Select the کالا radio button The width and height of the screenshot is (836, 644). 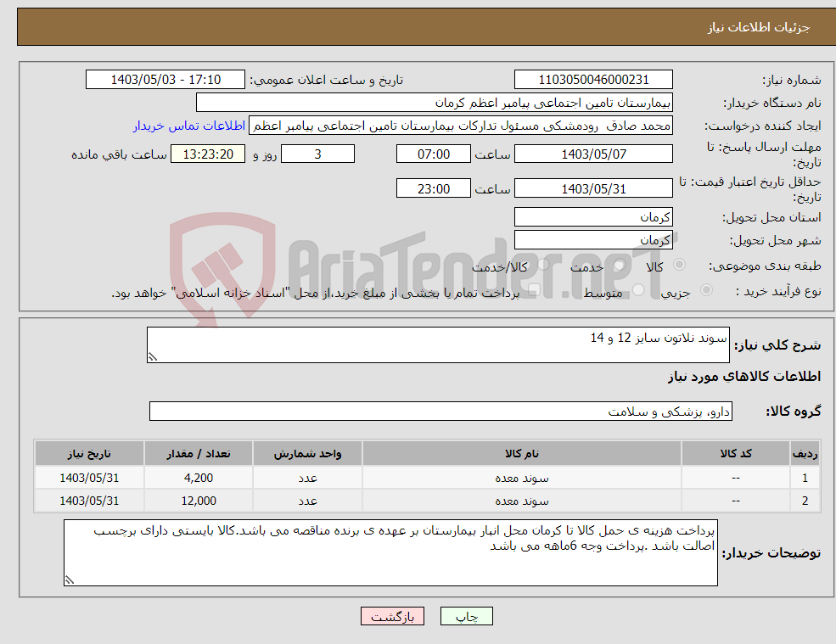(x=679, y=265)
